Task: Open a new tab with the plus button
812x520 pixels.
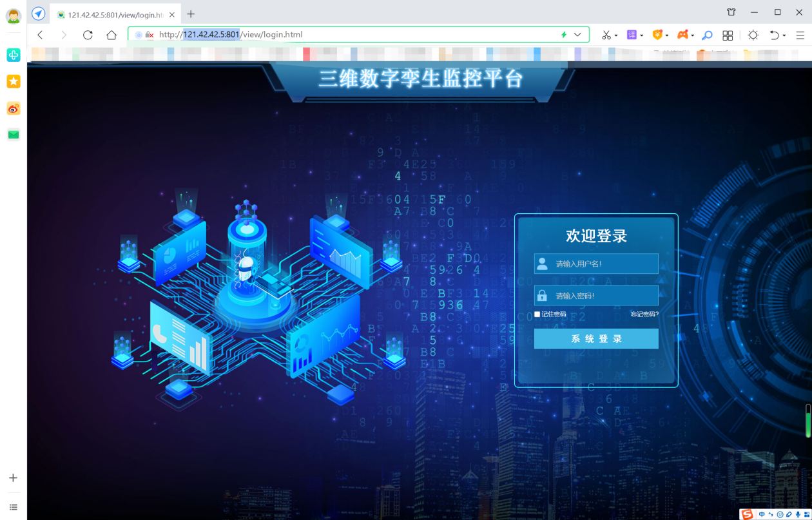Action: 191,14
